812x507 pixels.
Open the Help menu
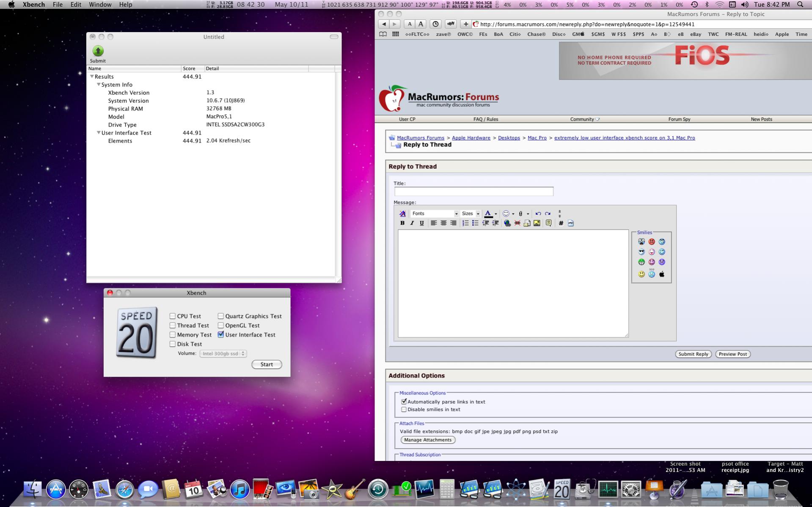click(x=125, y=4)
